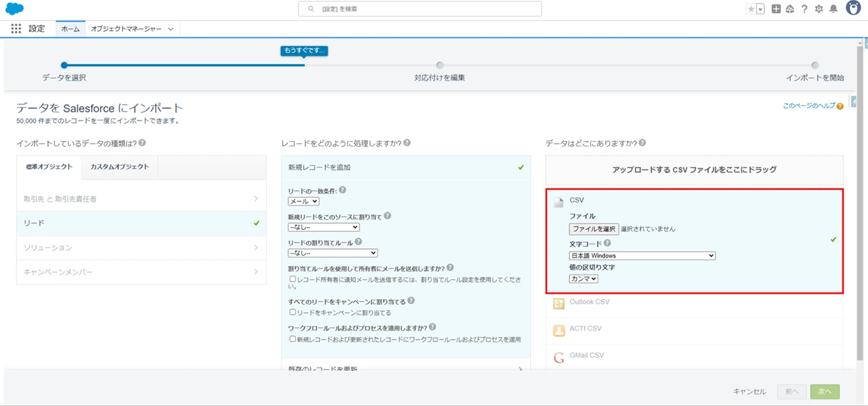Open the favorites list dropdown arrow
This screenshot has height=406, width=868.
pyautogui.click(x=761, y=9)
